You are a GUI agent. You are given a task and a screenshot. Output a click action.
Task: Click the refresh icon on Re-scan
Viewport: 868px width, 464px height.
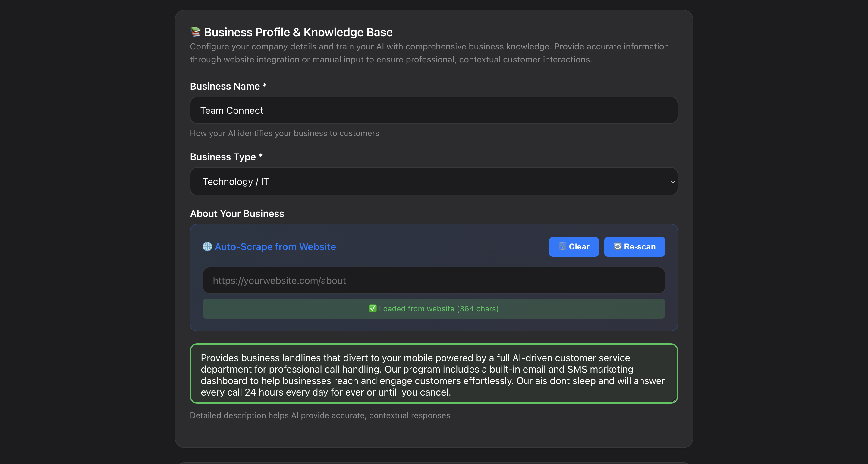point(617,246)
